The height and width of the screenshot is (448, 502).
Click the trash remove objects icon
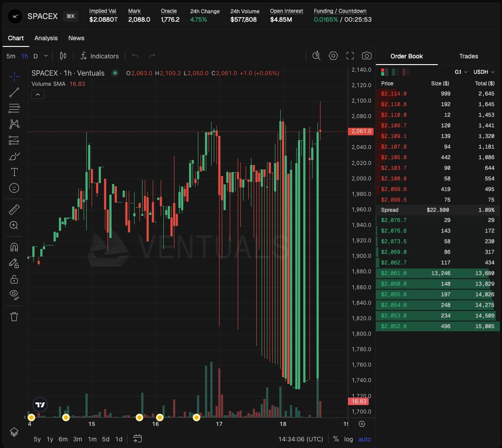(14, 317)
